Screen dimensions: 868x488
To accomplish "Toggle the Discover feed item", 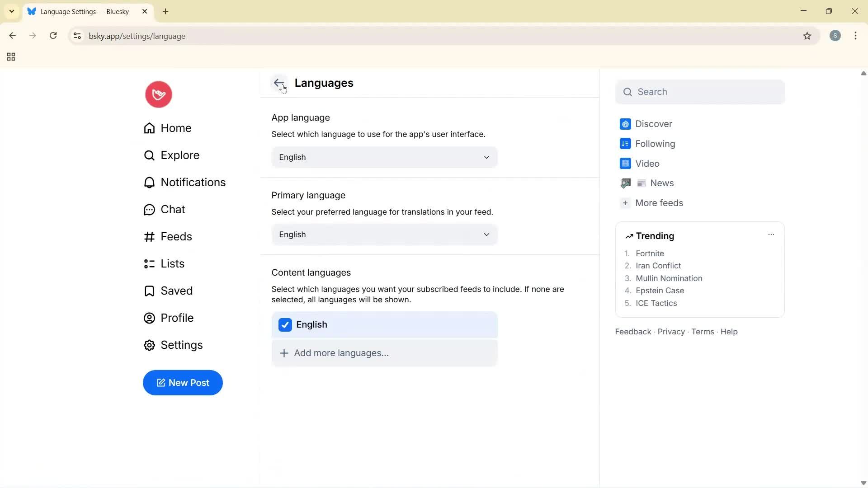I will (x=653, y=123).
